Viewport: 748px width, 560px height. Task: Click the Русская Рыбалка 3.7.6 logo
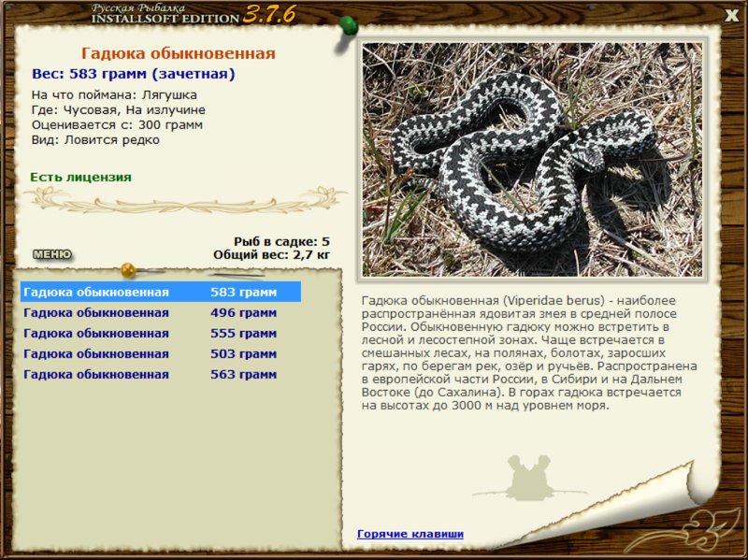pos(194,14)
